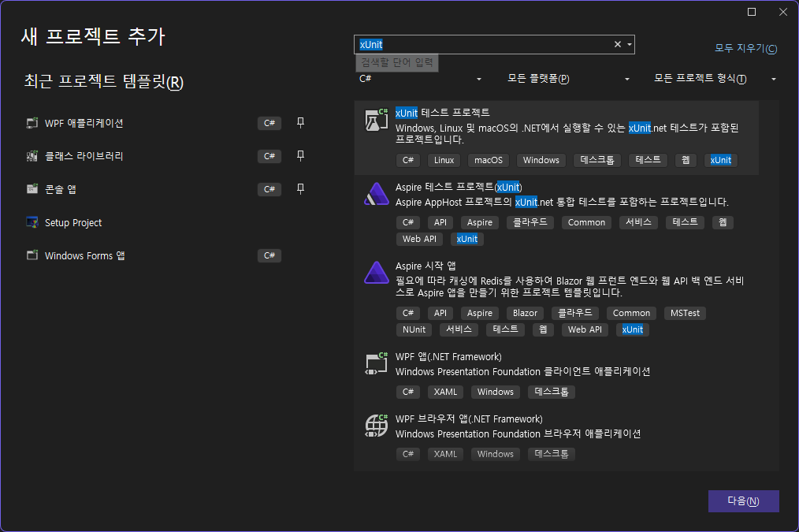
Task: Click the WPF browser app globe icon
Action: coord(376,426)
